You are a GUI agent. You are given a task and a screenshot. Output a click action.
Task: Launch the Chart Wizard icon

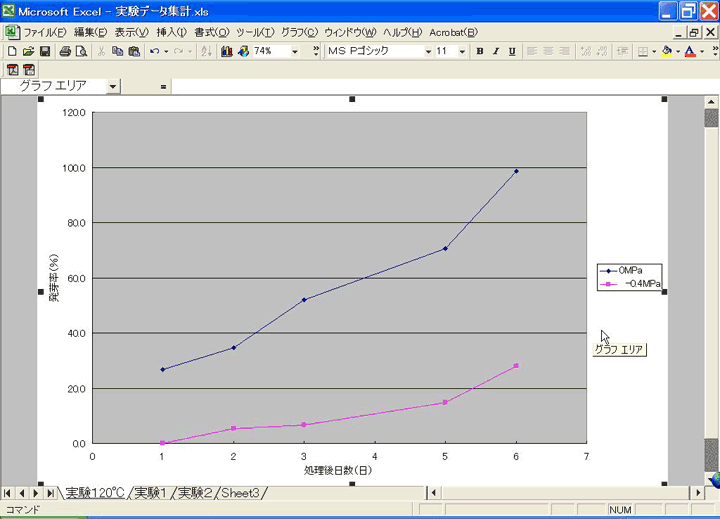pos(226,51)
